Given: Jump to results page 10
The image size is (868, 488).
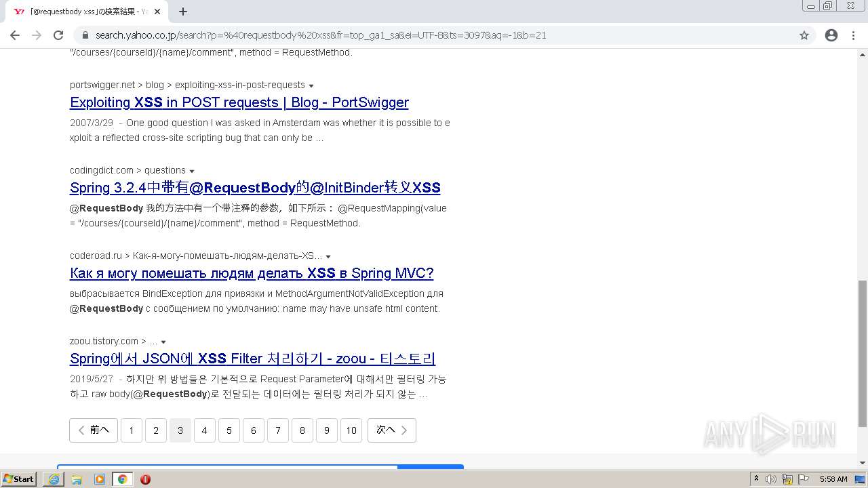Looking at the screenshot, I should pyautogui.click(x=351, y=430).
